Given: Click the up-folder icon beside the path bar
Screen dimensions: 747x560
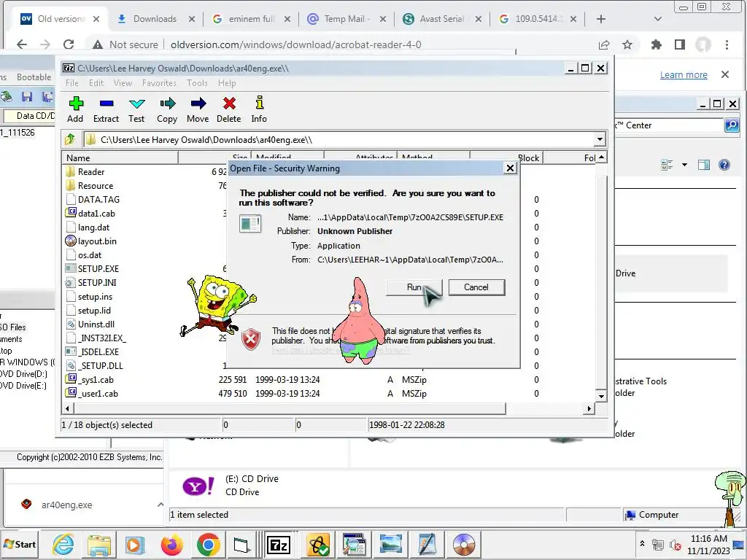Looking at the screenshot, I should pos(71,139).
